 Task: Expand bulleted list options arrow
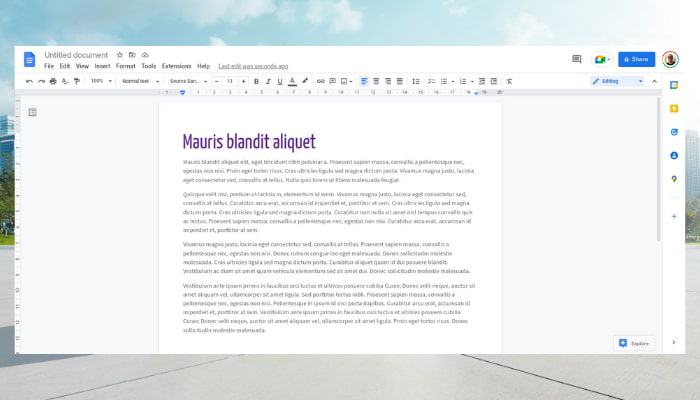tap(453, 82)
